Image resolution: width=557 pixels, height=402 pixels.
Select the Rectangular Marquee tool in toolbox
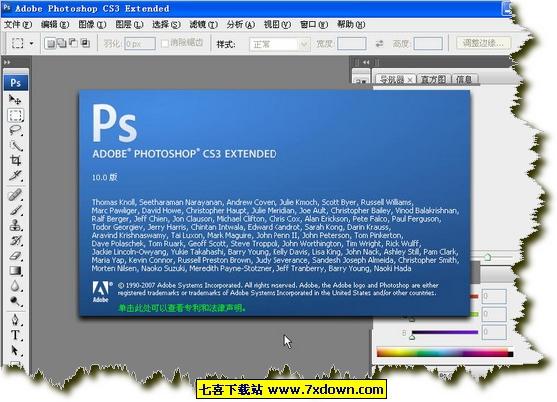click(x=15, y=115)
